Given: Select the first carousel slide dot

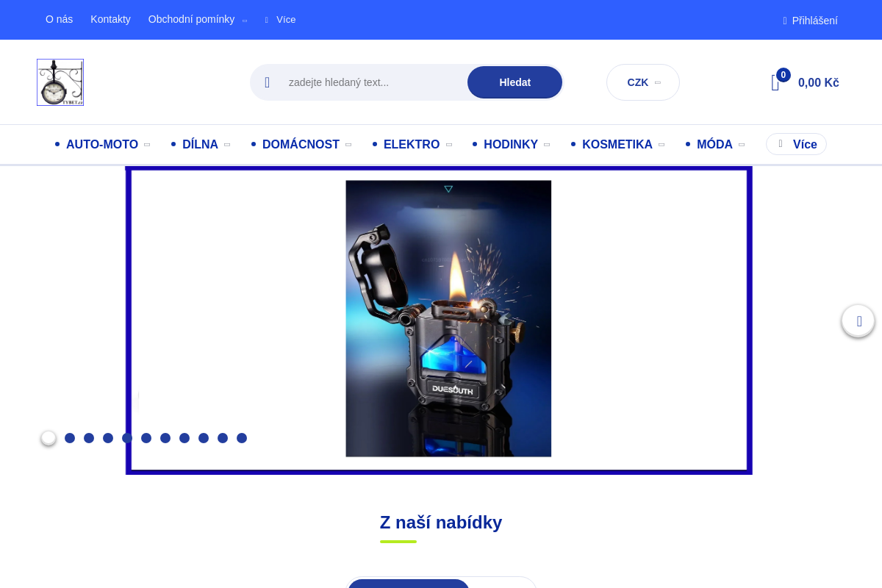Looking at the screenshot, I should [x=49, y=438].
